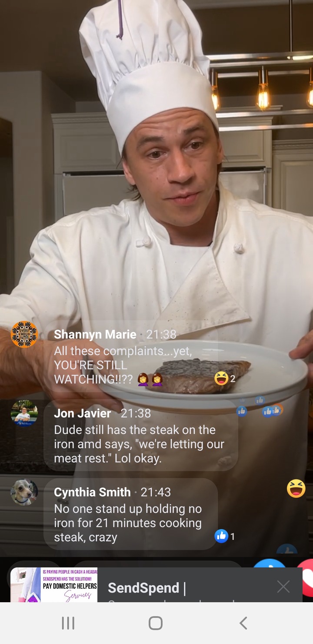
Task: Open Shannyn Marie's name link
Action: pyautogui.click(x=95, y=334)
